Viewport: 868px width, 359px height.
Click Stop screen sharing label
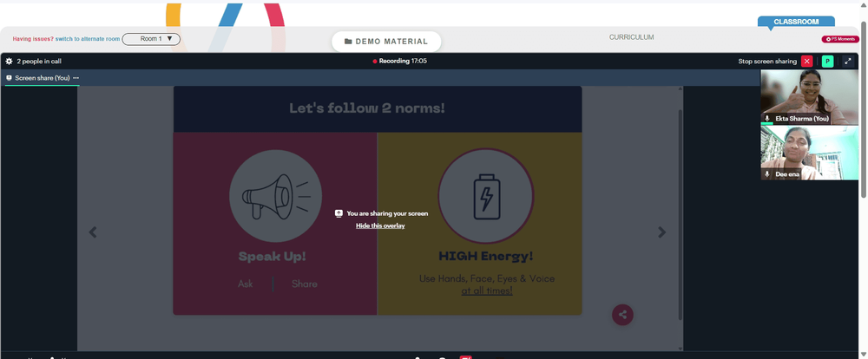click(767, 62)
